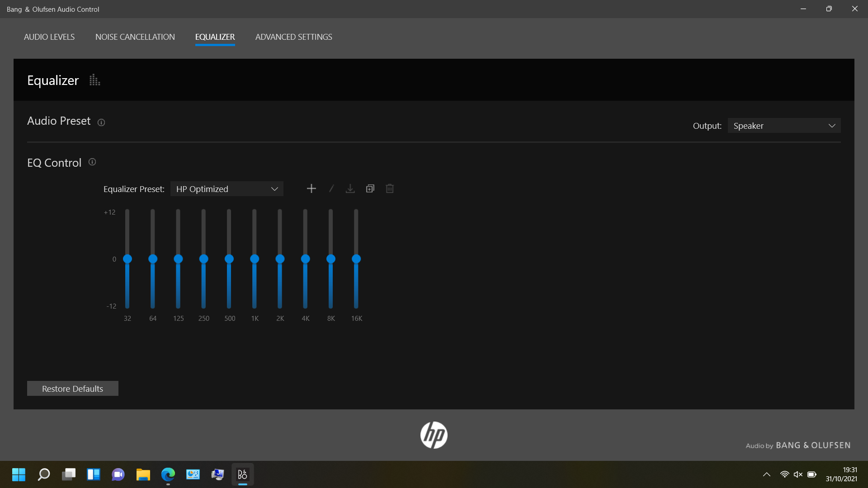Switch to the Audio Levels tab
The width and height of the screenshot is (868, 488).
coord(49,37)
